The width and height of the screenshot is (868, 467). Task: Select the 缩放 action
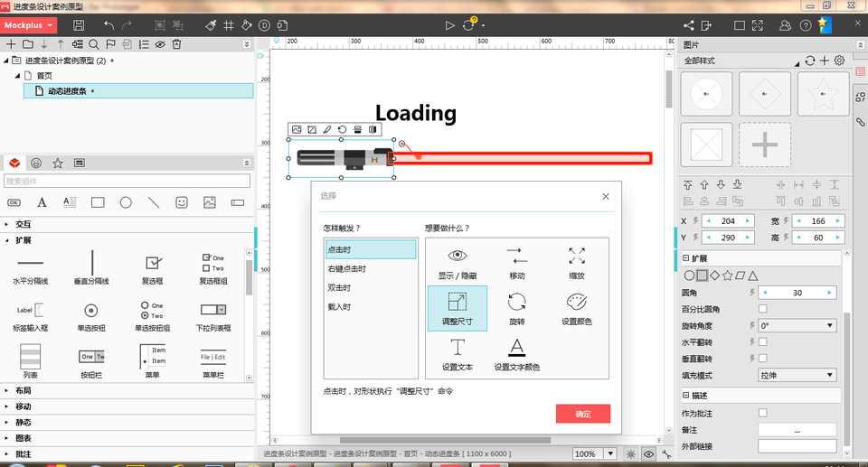tap(577, 264)
